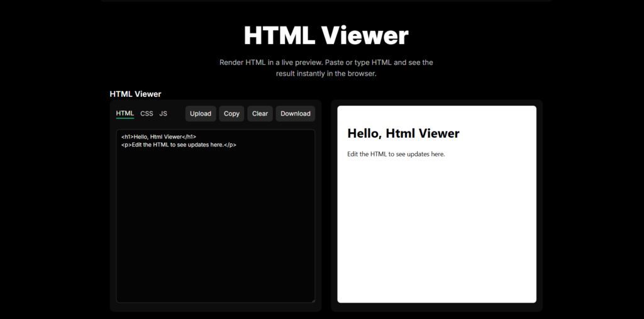
Task: Copy the code with Copy button
Action: pyautogui.click(x=231, y=113)
